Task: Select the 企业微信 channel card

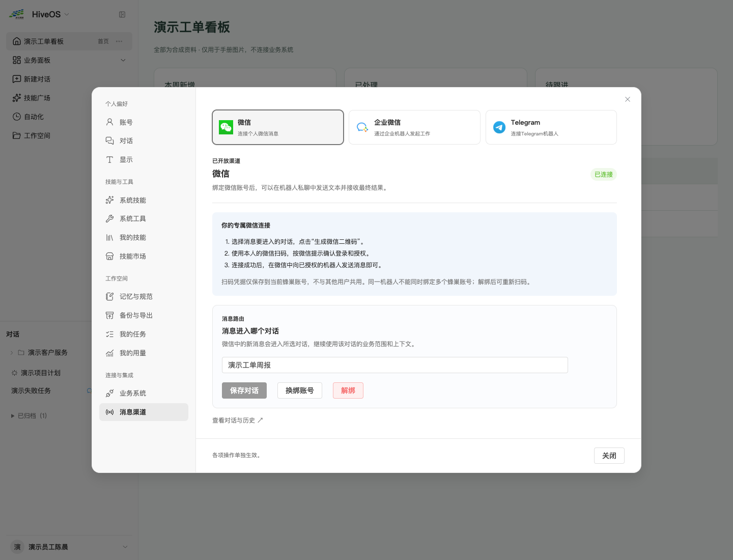Action: 414,127
